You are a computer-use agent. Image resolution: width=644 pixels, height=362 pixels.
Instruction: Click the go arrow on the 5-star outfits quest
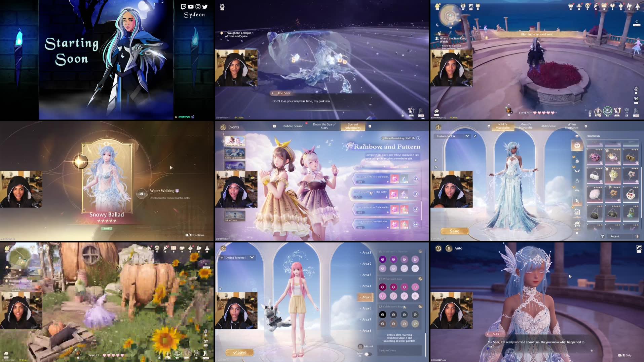[416, 209]
